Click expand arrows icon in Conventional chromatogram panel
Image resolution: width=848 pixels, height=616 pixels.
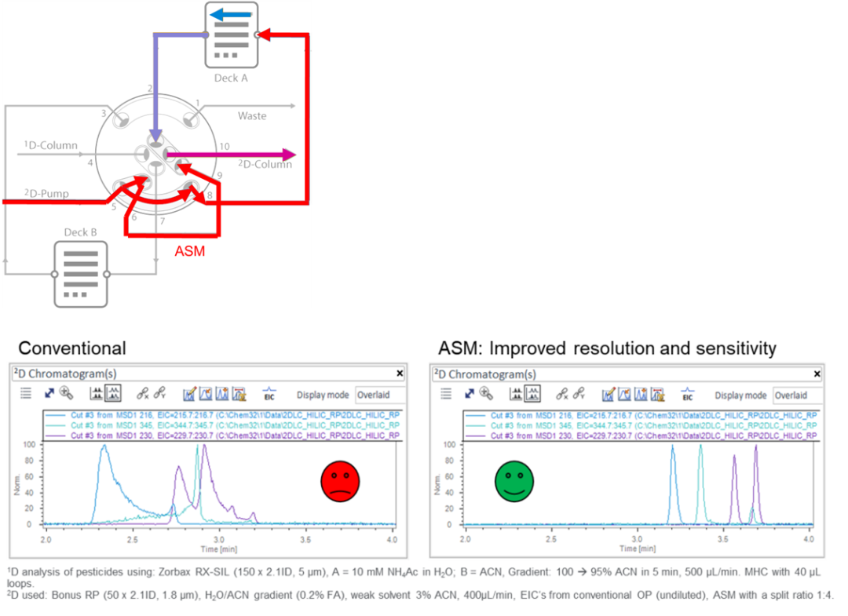click(x=49, y=393)
